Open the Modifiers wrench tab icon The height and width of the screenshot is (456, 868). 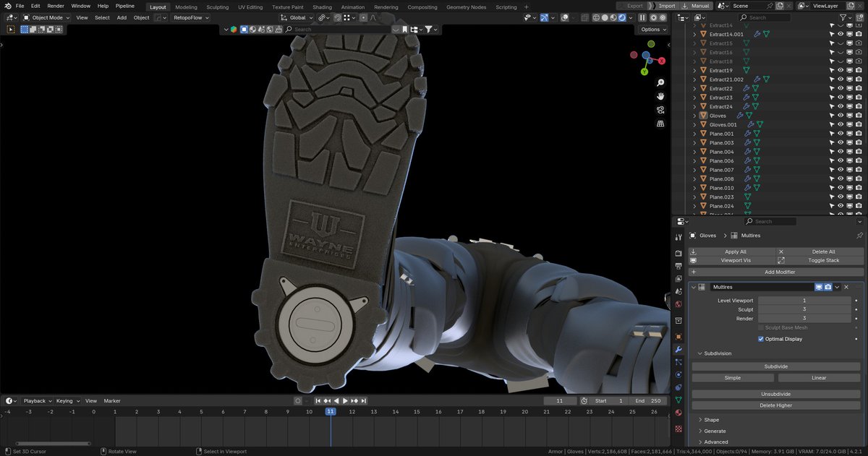point(678,349)
